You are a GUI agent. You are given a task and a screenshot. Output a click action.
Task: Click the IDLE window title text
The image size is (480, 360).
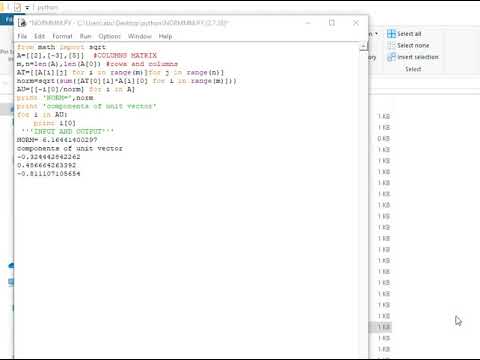point(129,23)
